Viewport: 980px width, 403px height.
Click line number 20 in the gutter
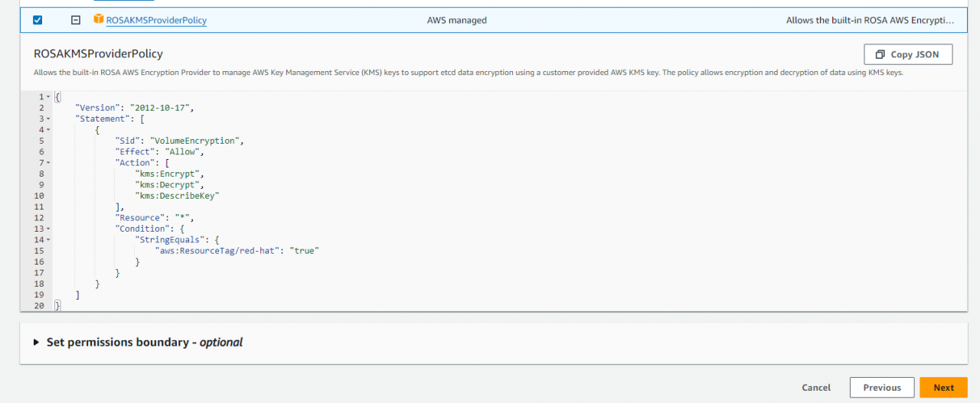(x=39, y=306)
